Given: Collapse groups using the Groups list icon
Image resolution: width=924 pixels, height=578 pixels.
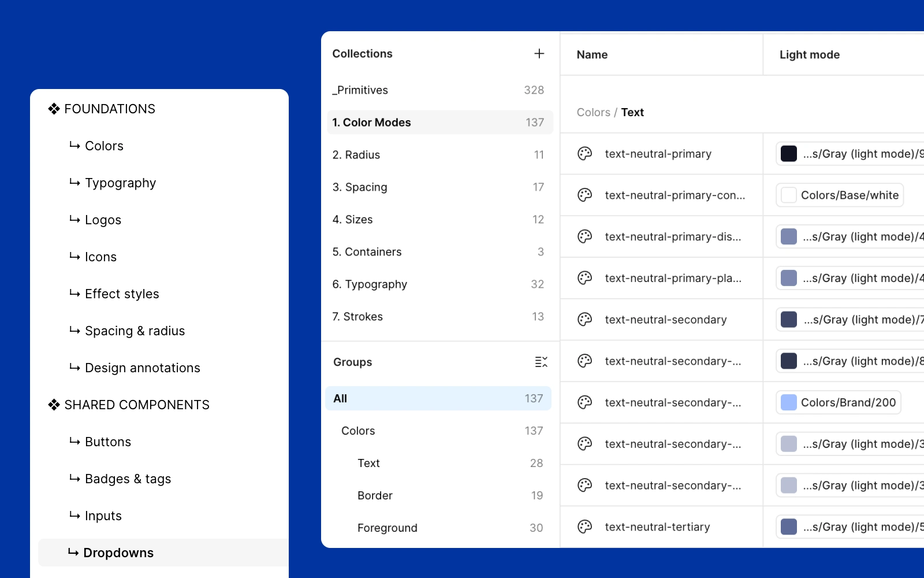Looking at the screenshot, I should pyautogui.click(x=541, y=362).
